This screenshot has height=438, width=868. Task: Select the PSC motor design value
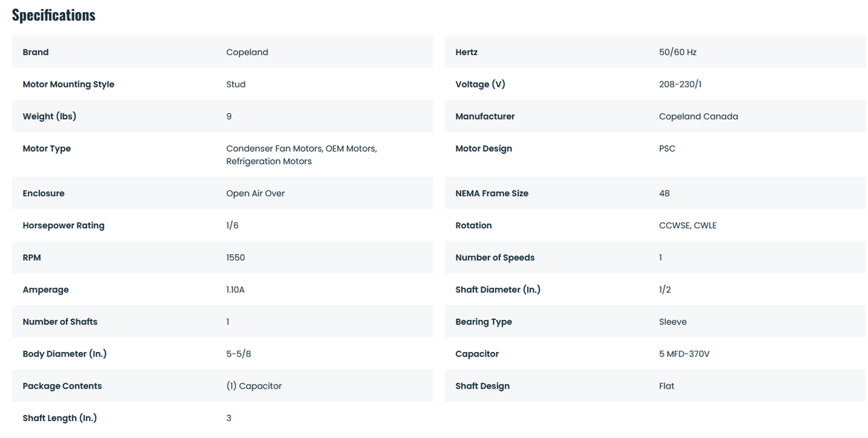pos(667,149)
